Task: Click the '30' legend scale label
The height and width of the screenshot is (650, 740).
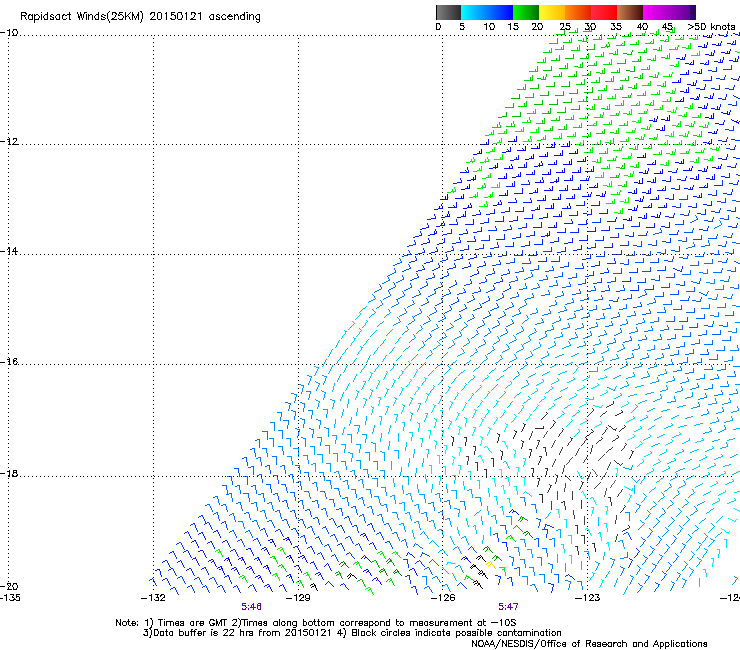Action: (x=590, y=26)
